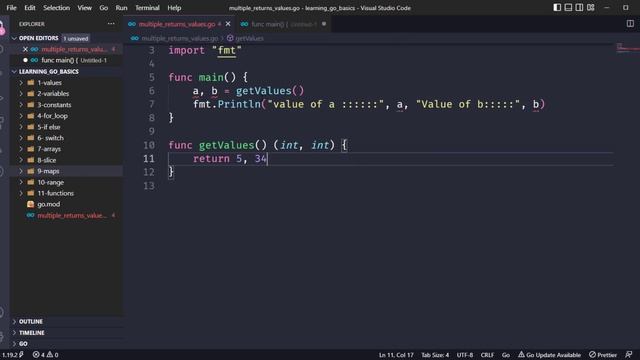640x360 pixels.
Task: Change file encoding UTF-8
Action: tap(464, 355)
